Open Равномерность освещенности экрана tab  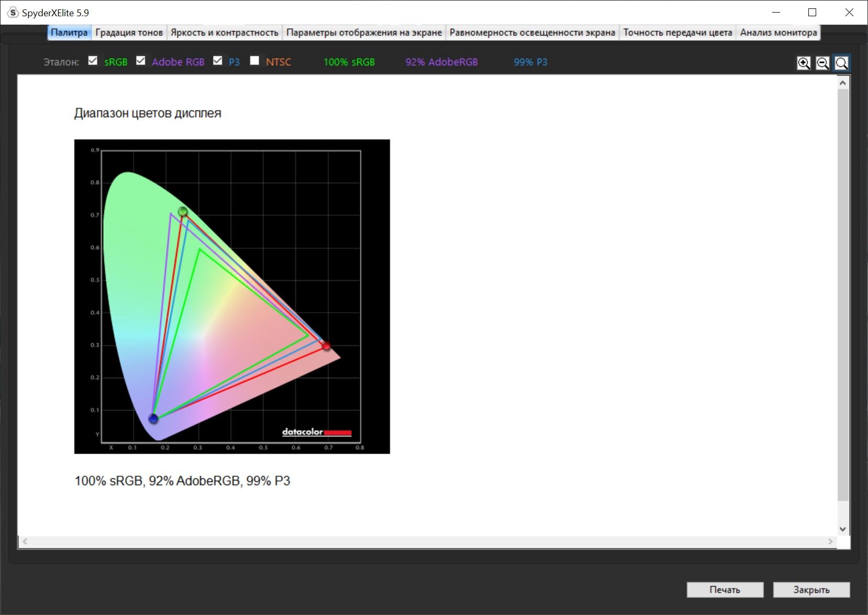click(x=532, y=32)
